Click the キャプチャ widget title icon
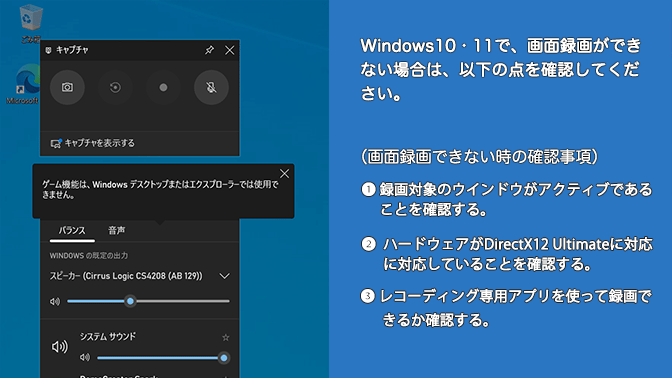This screenshot has width=672, height=378. (x=48, y=51)
